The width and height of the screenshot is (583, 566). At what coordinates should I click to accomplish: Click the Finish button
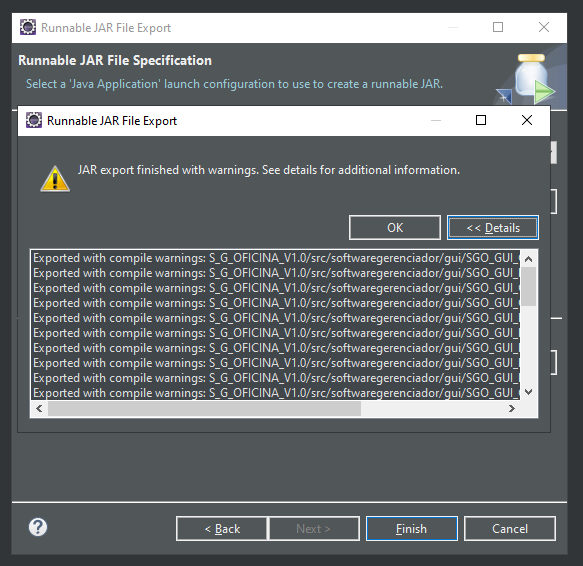(x=412, y=528)
